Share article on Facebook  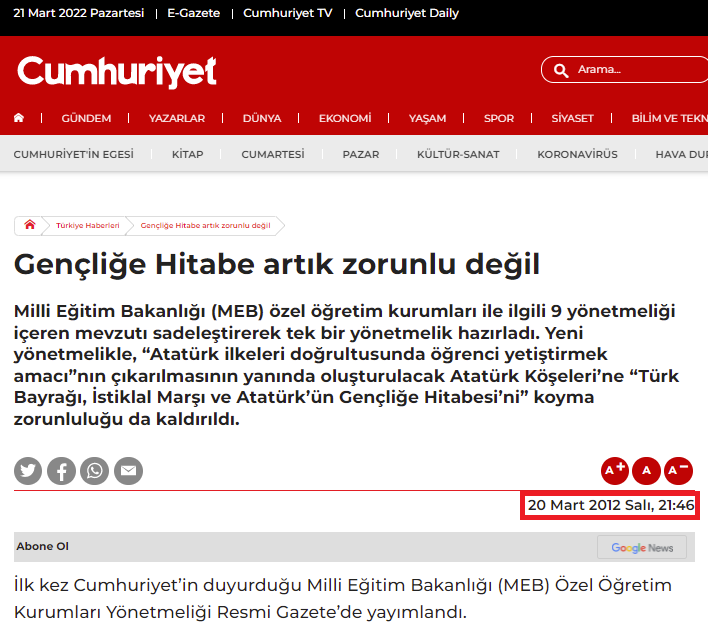tap(61, 471)
